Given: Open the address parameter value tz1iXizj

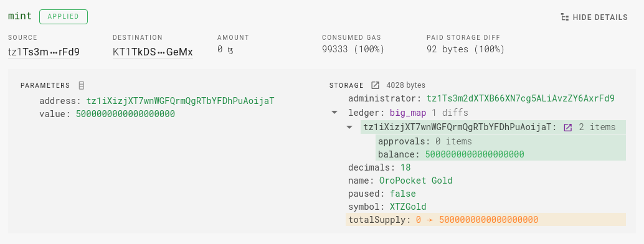Looking at the screenshot, I should pos(180,101).
